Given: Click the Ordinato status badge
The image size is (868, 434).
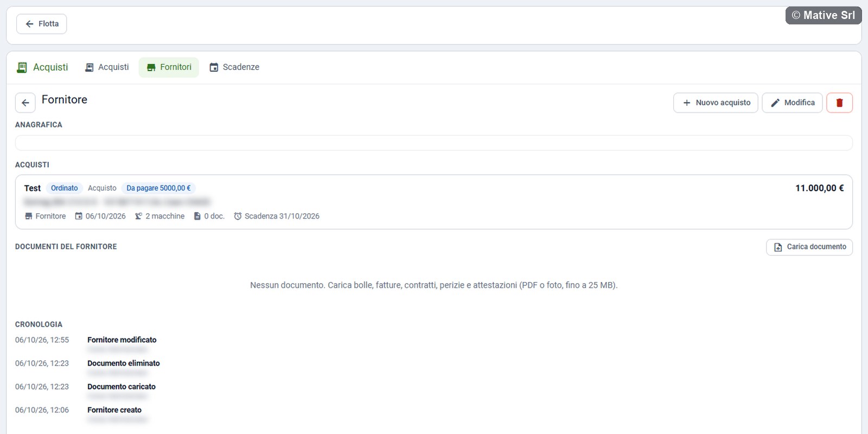Looking at the screenshot, I should coord(65,188).
